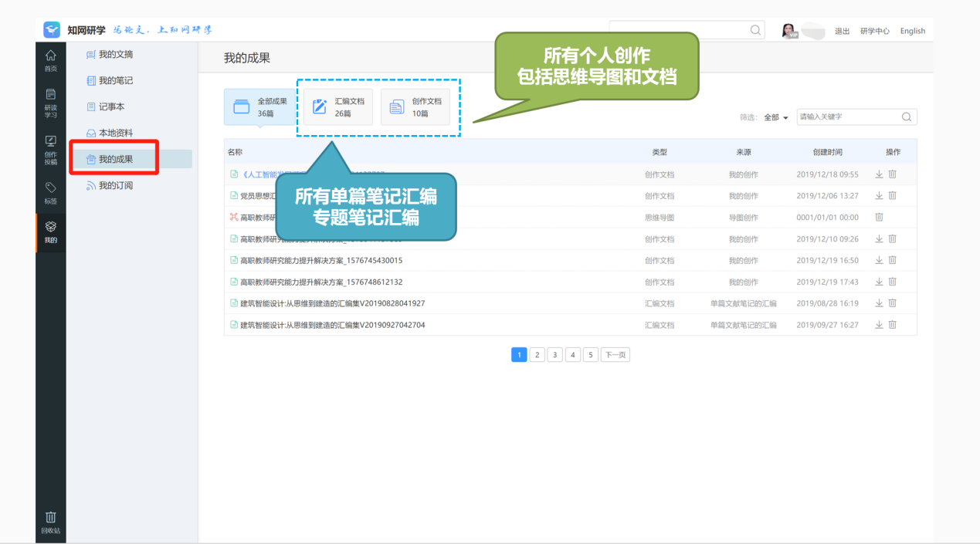The height and width of the screenshot is (544, 980).
Task: Expand the 筛选 全部 dropdown
Action: (x=775, y=117)
